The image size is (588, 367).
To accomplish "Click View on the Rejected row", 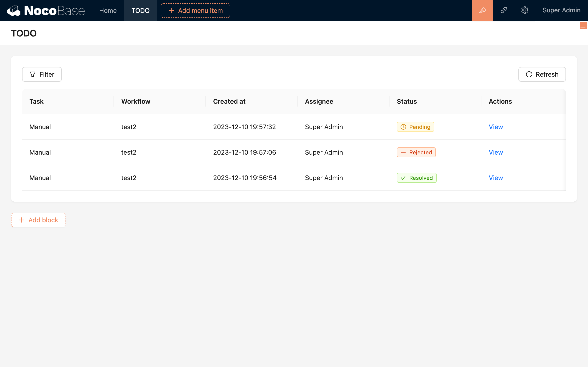I will point(496,152).
